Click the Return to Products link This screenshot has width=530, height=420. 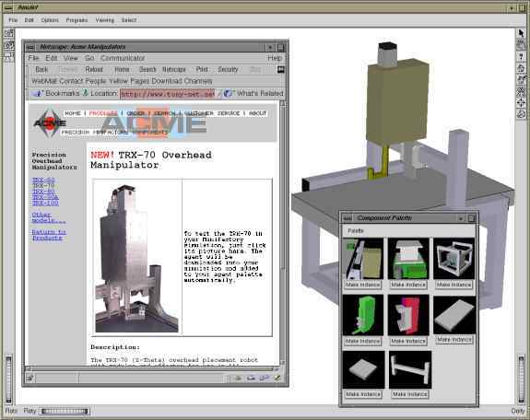(49, 235)
